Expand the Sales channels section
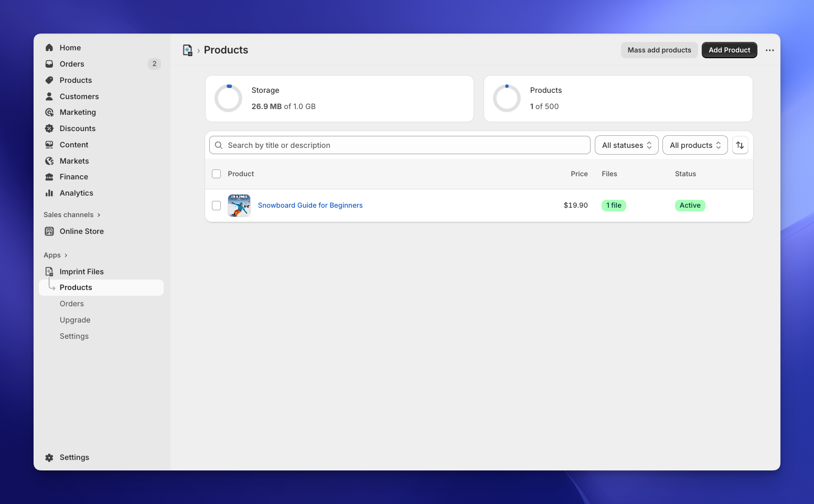The height and width of the screenshot is (504, 814). point(72,215)
